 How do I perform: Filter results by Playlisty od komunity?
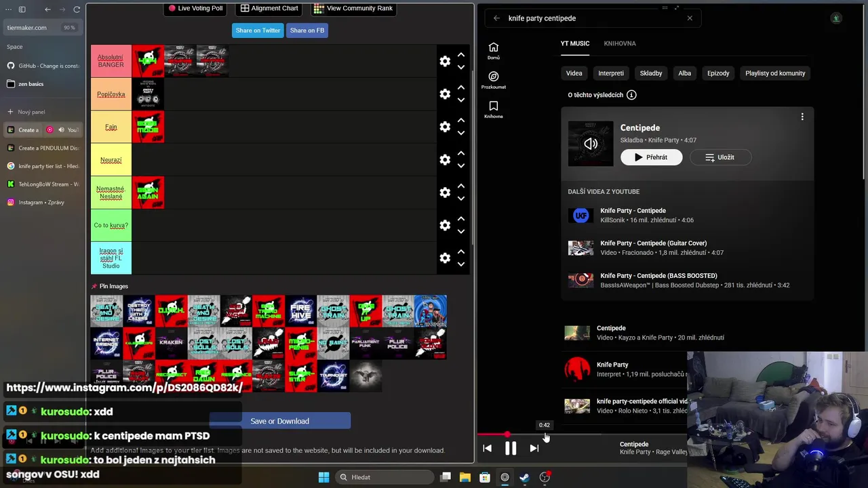[775, 73]
